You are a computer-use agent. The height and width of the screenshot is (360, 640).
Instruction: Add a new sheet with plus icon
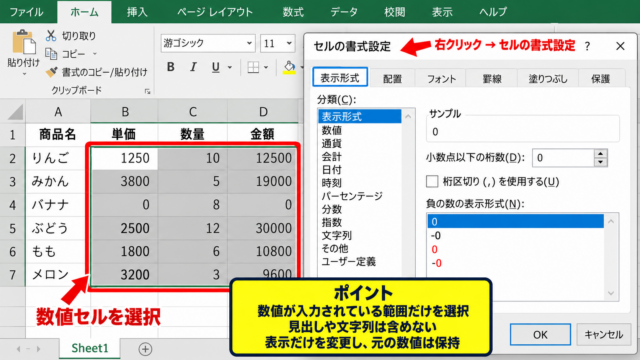145,349
